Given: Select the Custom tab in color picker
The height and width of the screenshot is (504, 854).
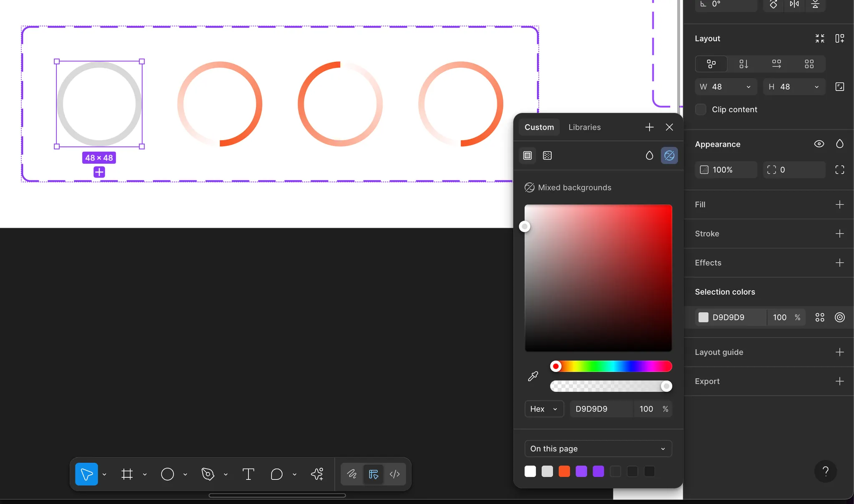Looking at the screenshot, I should tap(539, 127).
